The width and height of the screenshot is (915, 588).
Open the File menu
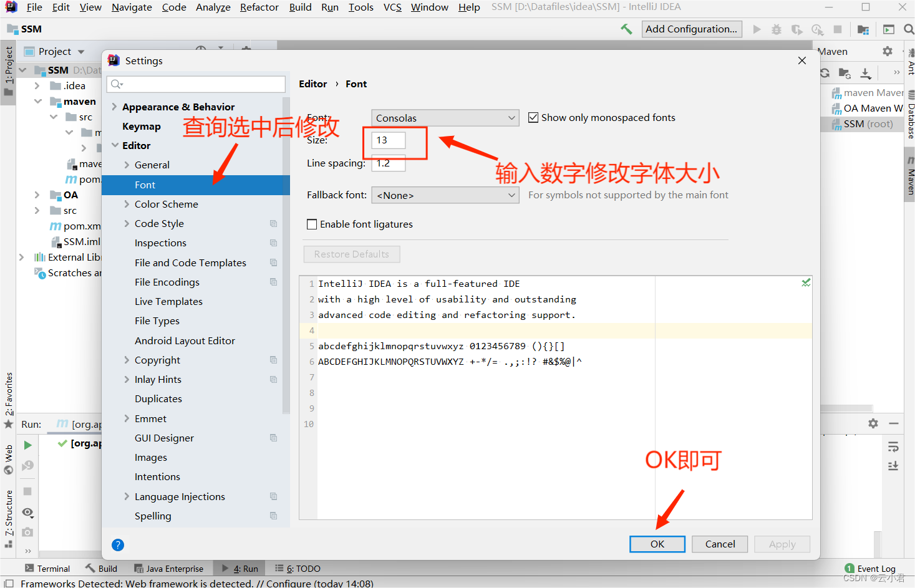34,7
